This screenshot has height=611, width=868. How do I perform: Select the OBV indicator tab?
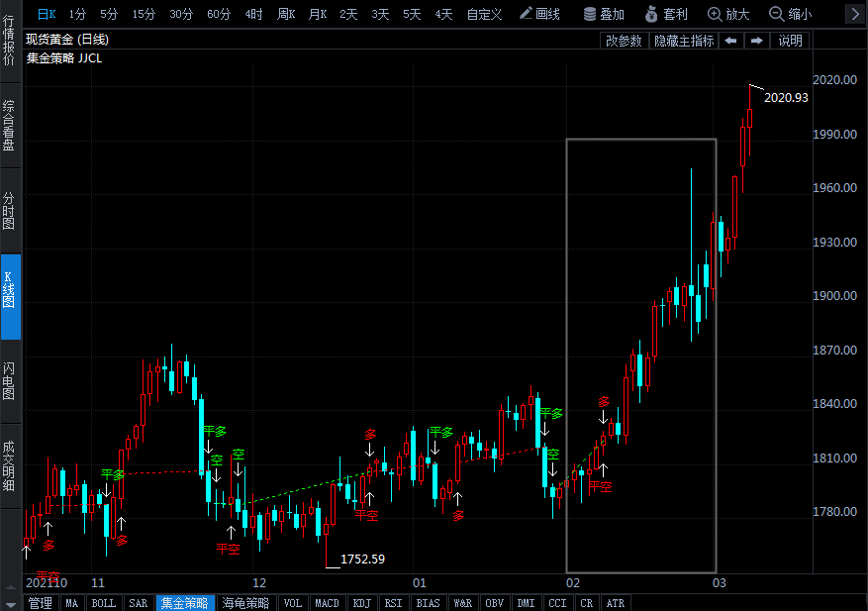pos(494,603)
